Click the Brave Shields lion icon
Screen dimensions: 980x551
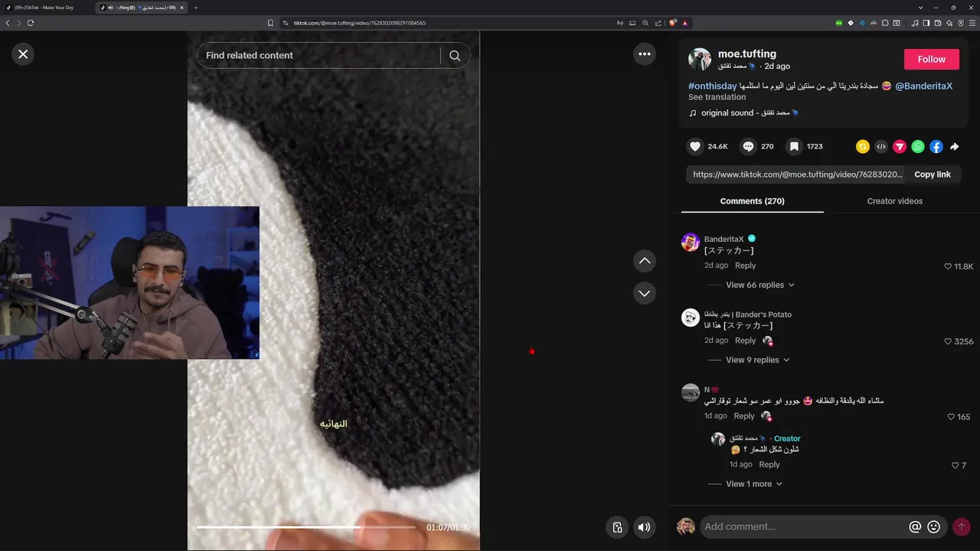pos(673,23)
